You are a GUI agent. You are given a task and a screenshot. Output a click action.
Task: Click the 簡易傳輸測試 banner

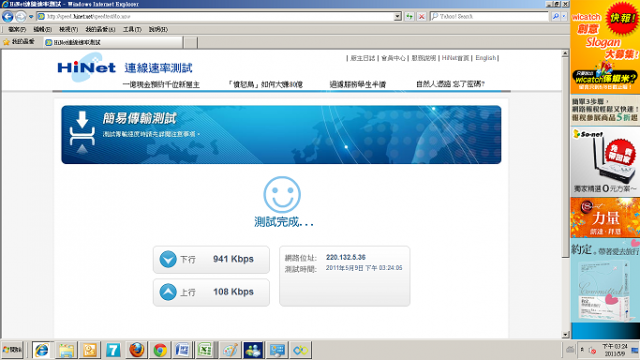pos(281,135)
